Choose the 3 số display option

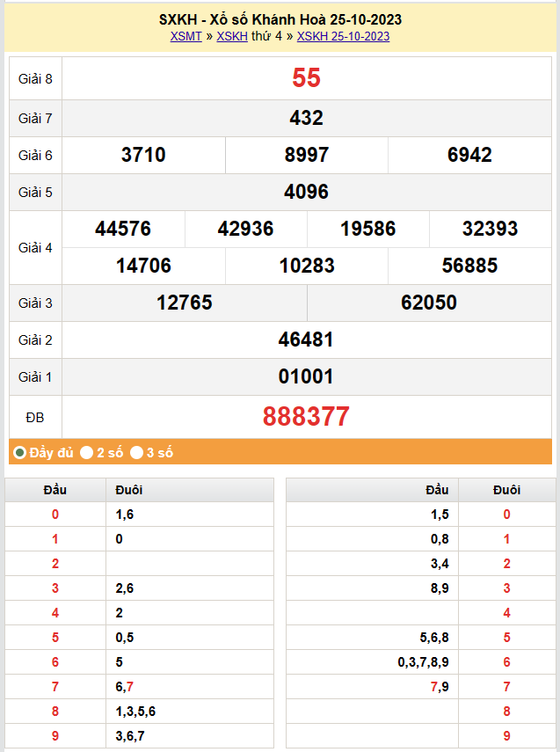pyautogui.click(x=137, y=453)
